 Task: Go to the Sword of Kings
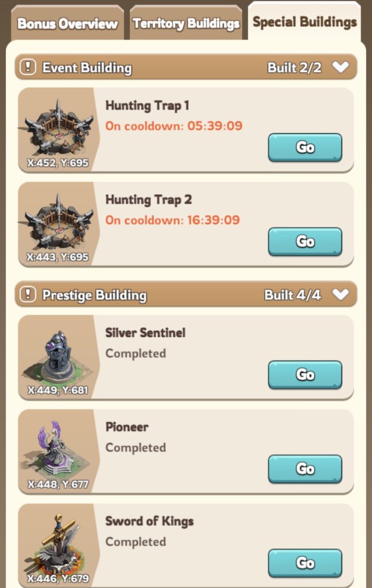pos(305,563)
